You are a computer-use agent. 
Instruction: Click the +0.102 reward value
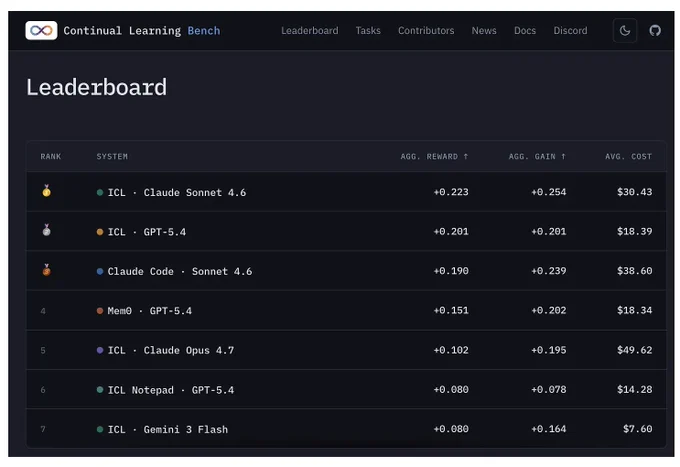(x=451, y=350)
